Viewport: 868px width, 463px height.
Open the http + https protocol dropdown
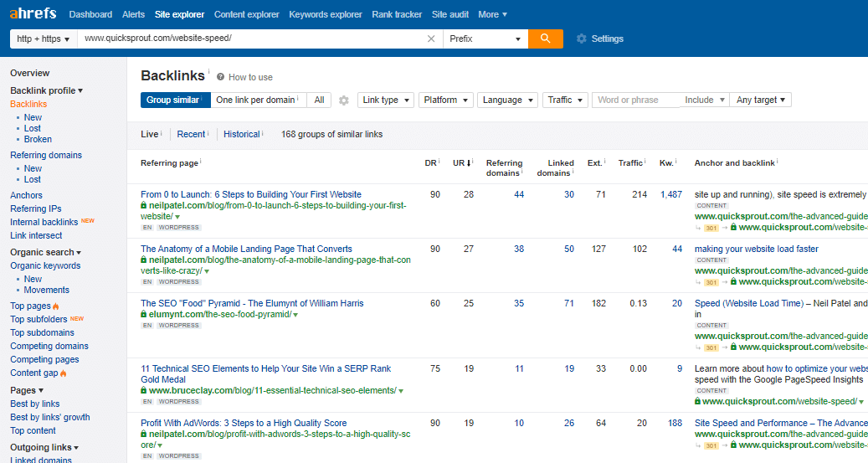pos(44,39)
